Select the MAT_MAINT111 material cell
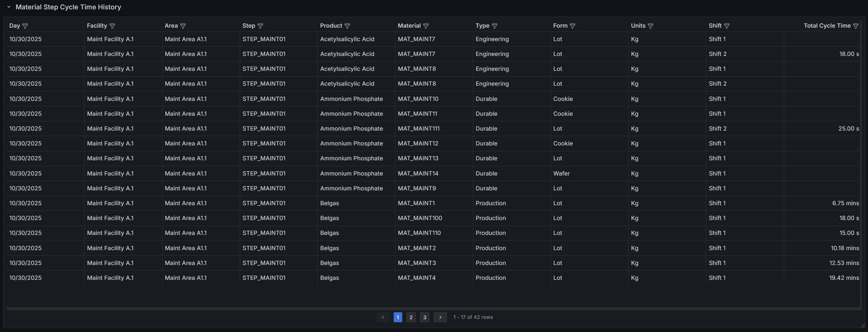868x332 pixels. tap(419, 129)
